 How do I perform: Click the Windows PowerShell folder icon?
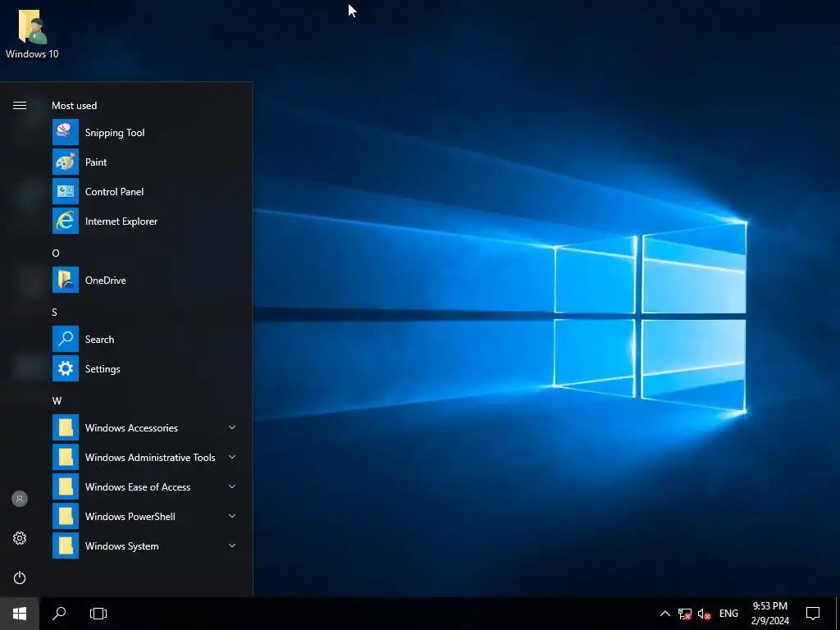[x=66, y=516]
